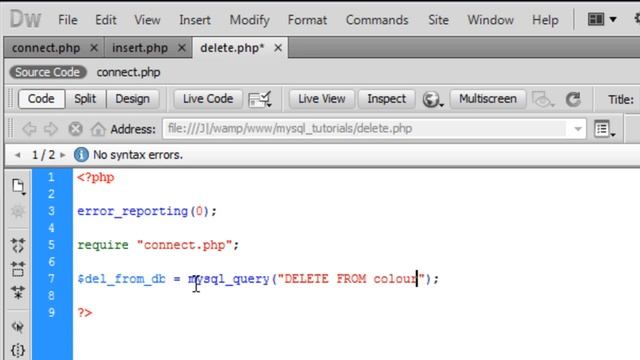
Task: Click the Address field
Action: pyautogui.click(x=364, y=129)
